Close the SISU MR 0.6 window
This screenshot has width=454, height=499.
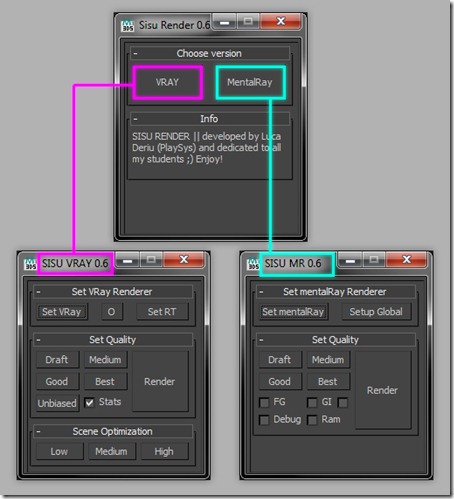[x=406, y=260]
